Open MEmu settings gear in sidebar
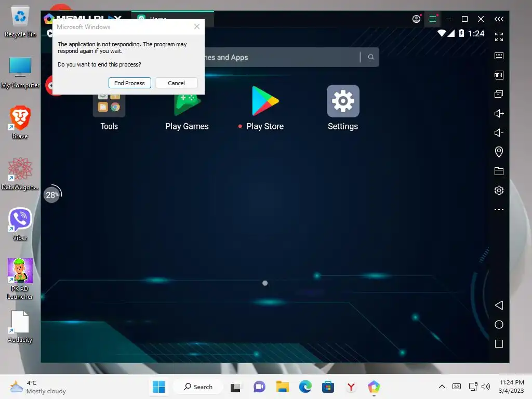This screenshot has height=399, width=532. click(x=499, y=190)
